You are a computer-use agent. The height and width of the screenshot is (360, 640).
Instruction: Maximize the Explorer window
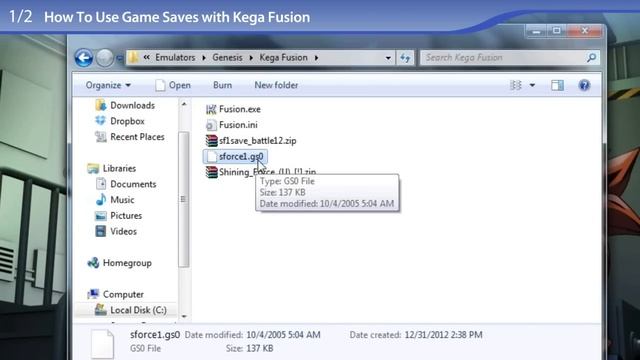(x=556, y=31)
